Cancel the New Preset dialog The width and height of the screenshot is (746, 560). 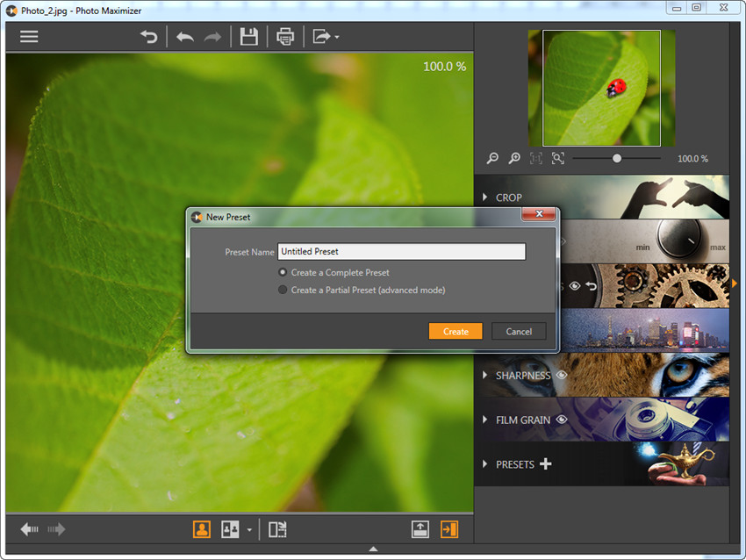[519, 331]
